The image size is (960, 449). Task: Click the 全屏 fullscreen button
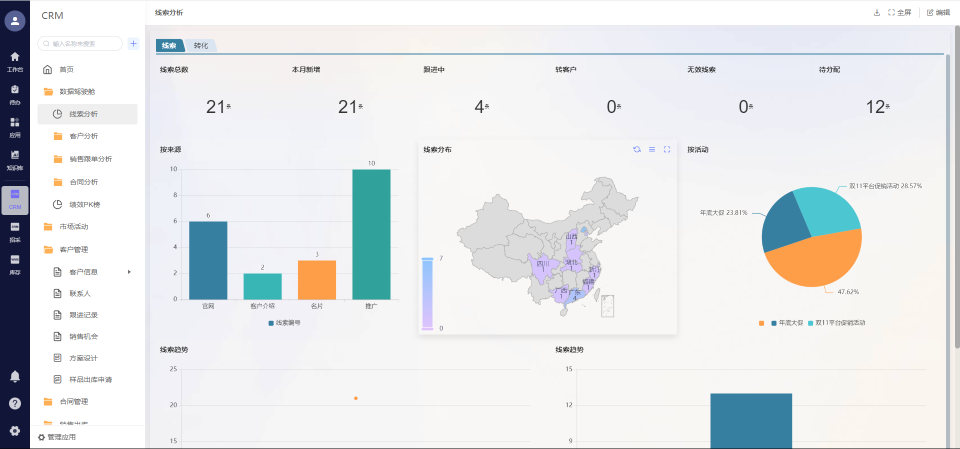click(899, 12)
